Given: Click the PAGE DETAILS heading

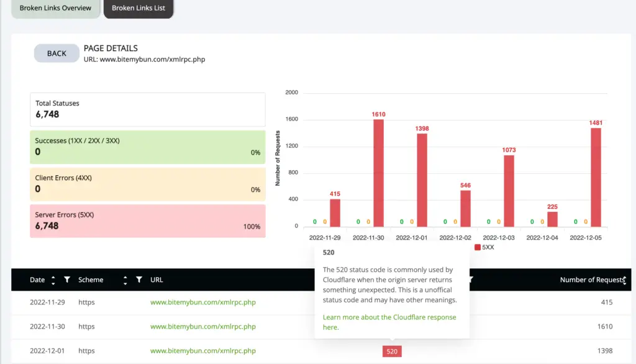Looking at the screenshot, I should (x=111, y=48).
